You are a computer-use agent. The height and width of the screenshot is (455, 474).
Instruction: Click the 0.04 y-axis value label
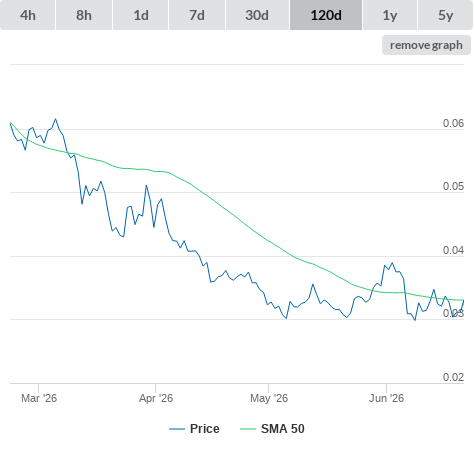[453, 250]
